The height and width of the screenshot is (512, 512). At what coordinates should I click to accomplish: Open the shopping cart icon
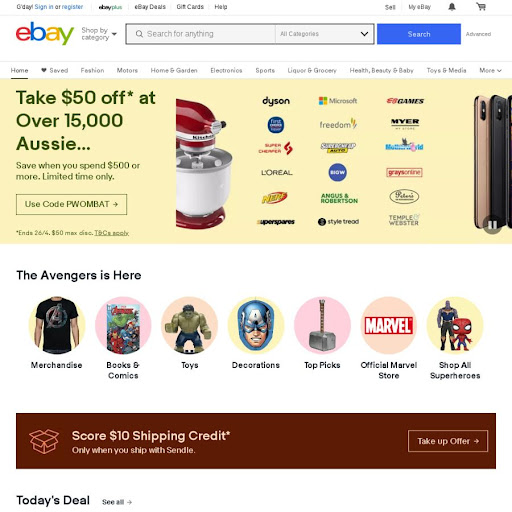coord(481,7)
